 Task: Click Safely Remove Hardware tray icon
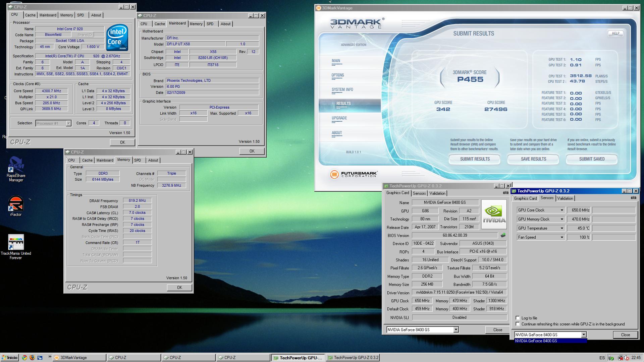tap(611, 358)
